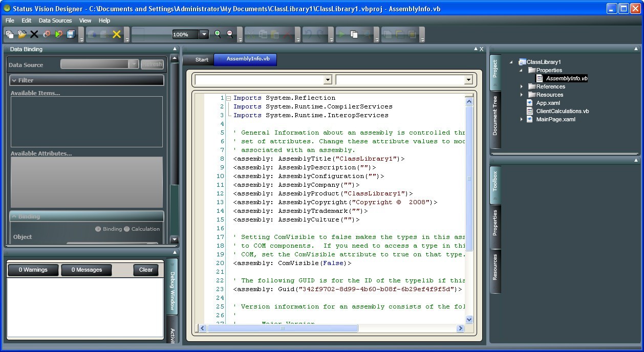Close the document area with the X
The width and height of the screenshot is (644, 352).
point(481,49)
